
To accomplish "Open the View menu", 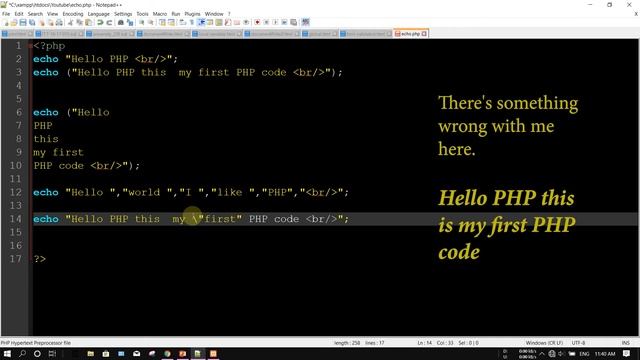I will [x=53, y=14].
